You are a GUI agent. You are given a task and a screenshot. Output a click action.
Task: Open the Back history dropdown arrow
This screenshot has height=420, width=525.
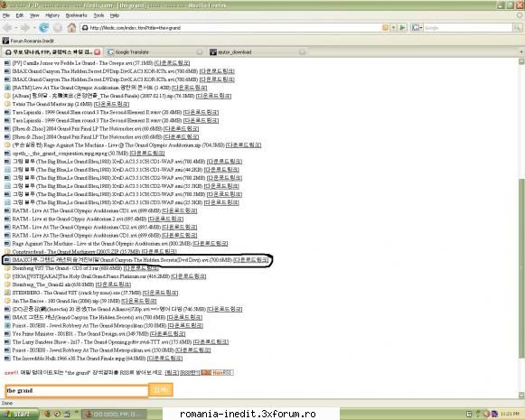coord(15,28)
